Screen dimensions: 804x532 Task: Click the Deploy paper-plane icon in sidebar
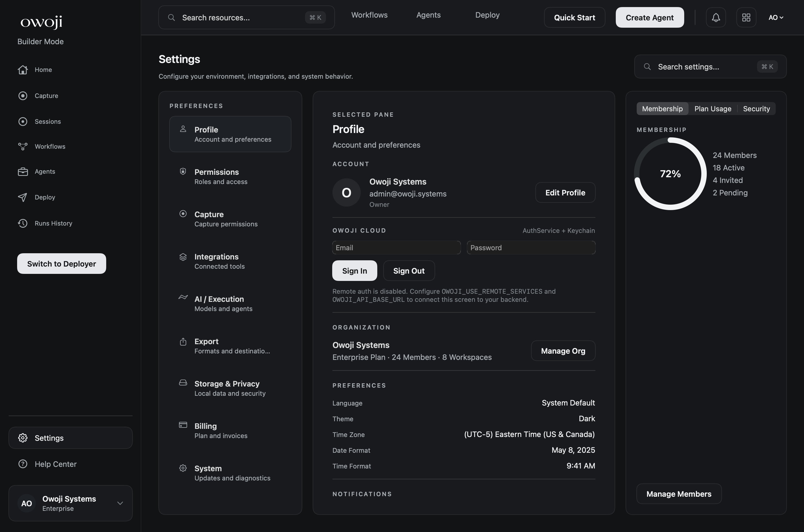coord(22,197)
